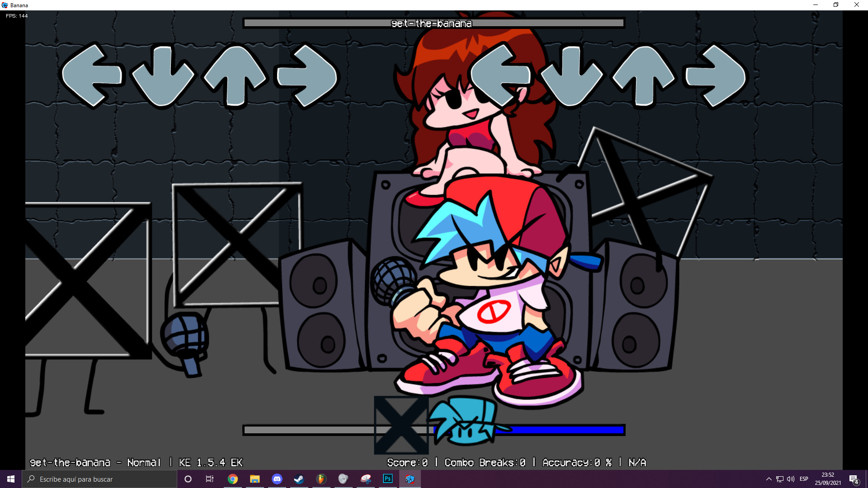The height and width of the screenshot is (488, 868).
Task: Hit the opponent's right arrow receptor
Action: pyautogui.click(x=307, y=75)
